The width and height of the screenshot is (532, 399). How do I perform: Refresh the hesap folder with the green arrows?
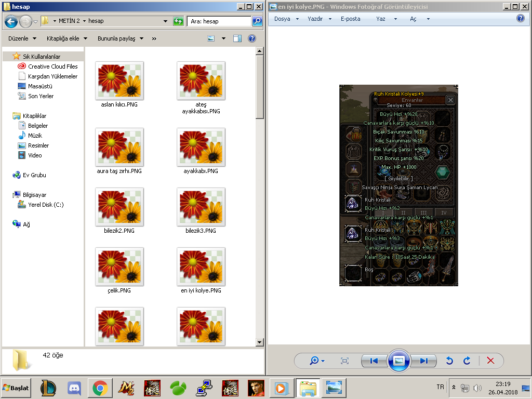(178, 21)
